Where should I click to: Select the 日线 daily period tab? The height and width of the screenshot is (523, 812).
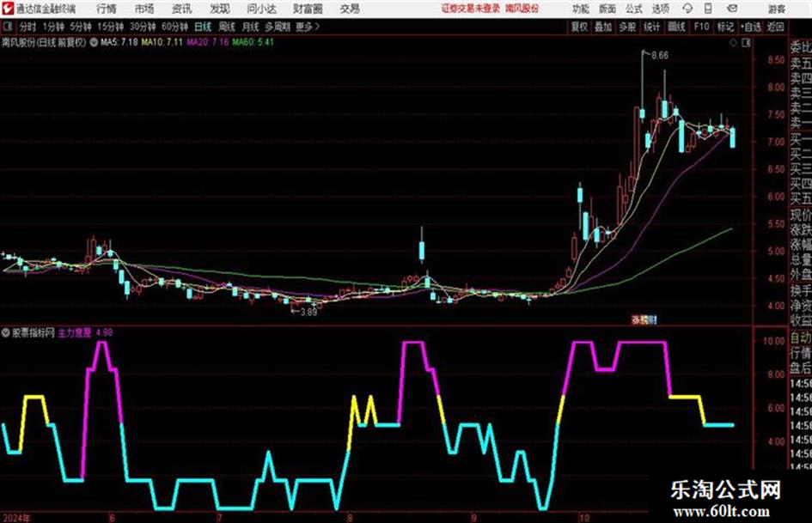(203, 27)
